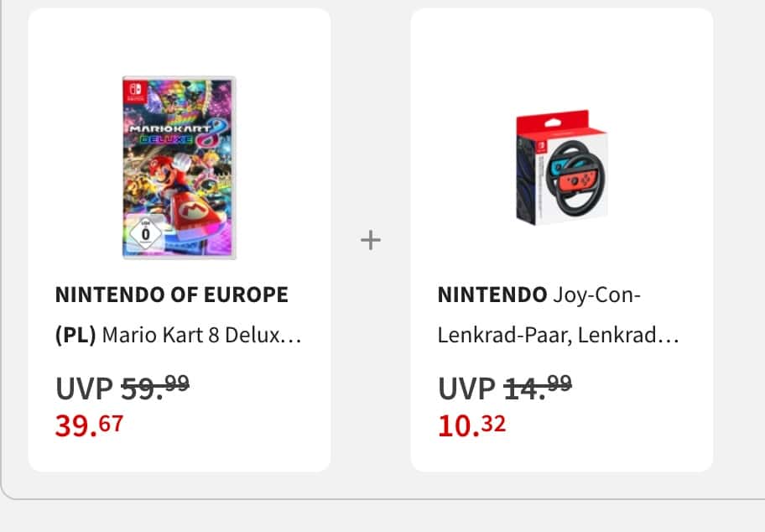Image resolution: width=765 pixels, height=532 pixels.
Task: Select the Mario Kart product card background
Action: pos(179,240)
